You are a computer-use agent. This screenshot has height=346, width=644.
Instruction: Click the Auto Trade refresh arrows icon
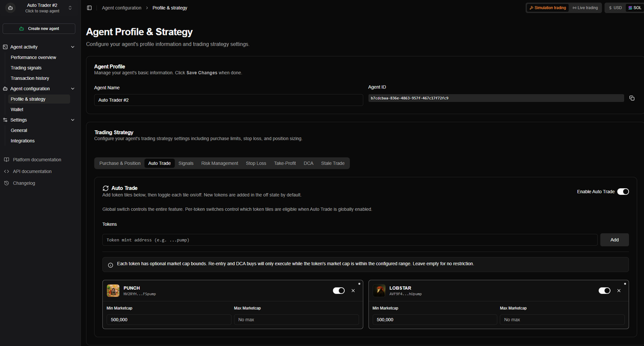pyautogui.click(x=106, y=188)
